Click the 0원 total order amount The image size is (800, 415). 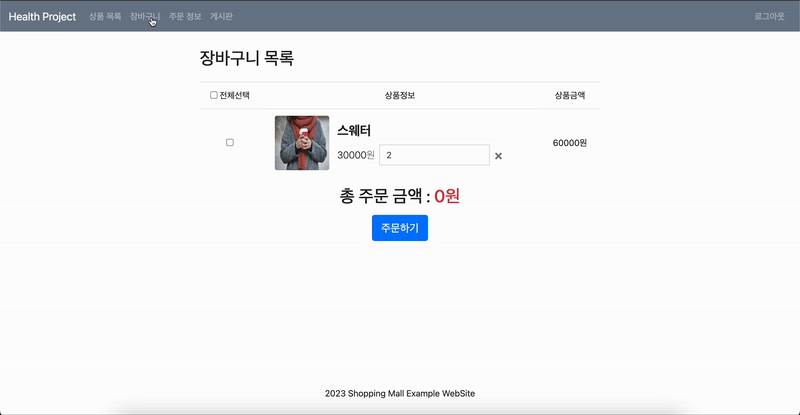[x=447, y=196]
